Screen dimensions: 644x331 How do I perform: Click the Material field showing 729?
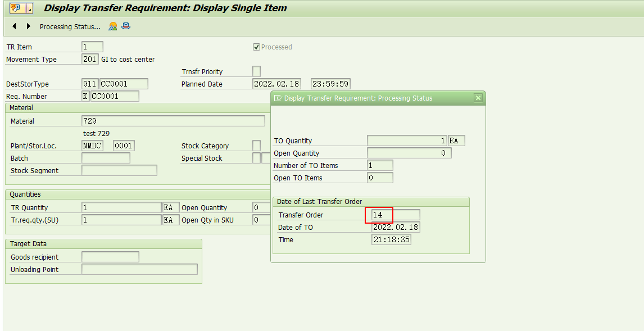click(x=173, y=121)
